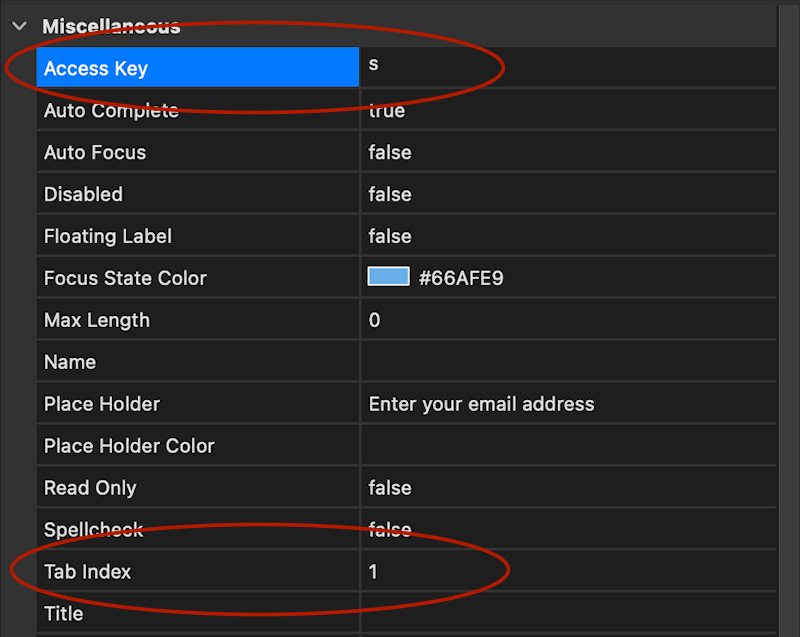This screenshot has height=637, width=800.
Task: Toggle the Spellcheck false value
Action: [390, 530]
